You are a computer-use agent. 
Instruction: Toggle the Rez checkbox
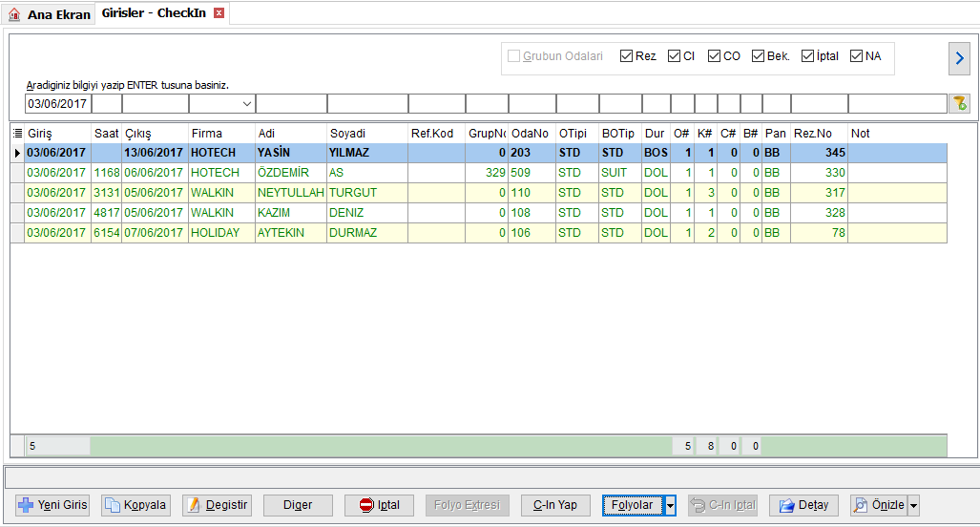point(626,56)
